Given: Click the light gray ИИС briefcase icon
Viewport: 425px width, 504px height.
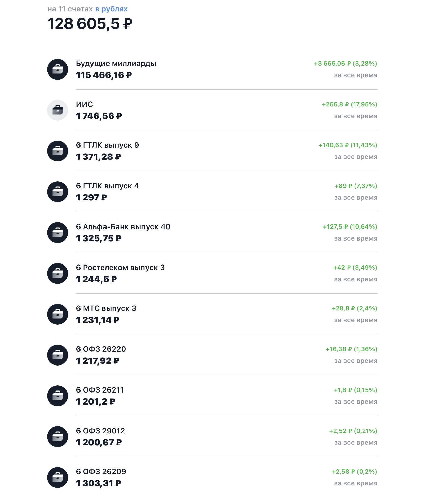Looking at the screenshot, I should click(x=58, y=110).
